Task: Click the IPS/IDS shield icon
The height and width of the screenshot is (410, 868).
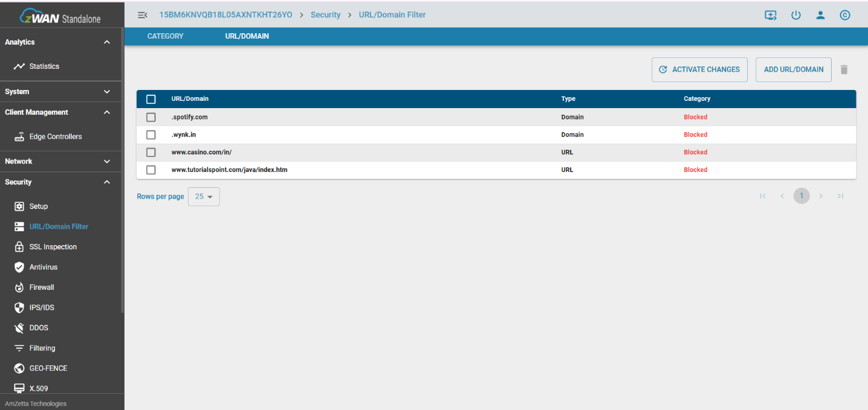Action: point(19,307)
